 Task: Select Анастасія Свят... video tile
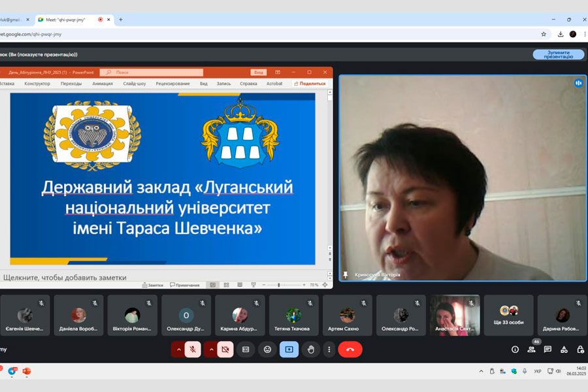(x=455, y=315)
